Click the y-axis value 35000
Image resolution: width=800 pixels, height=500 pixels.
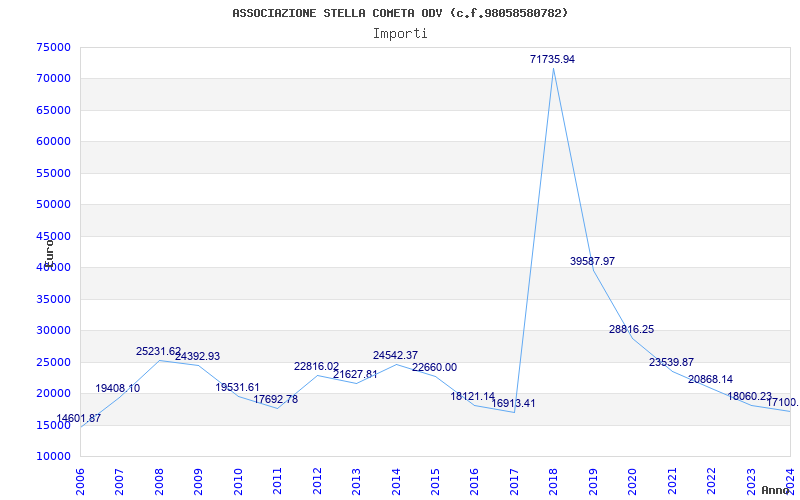pos(54,299)
